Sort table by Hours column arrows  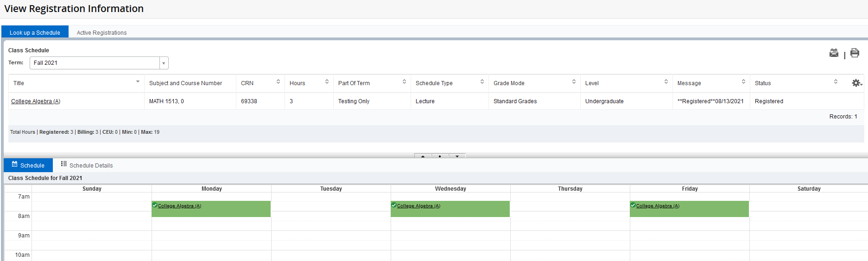point(327,82)
